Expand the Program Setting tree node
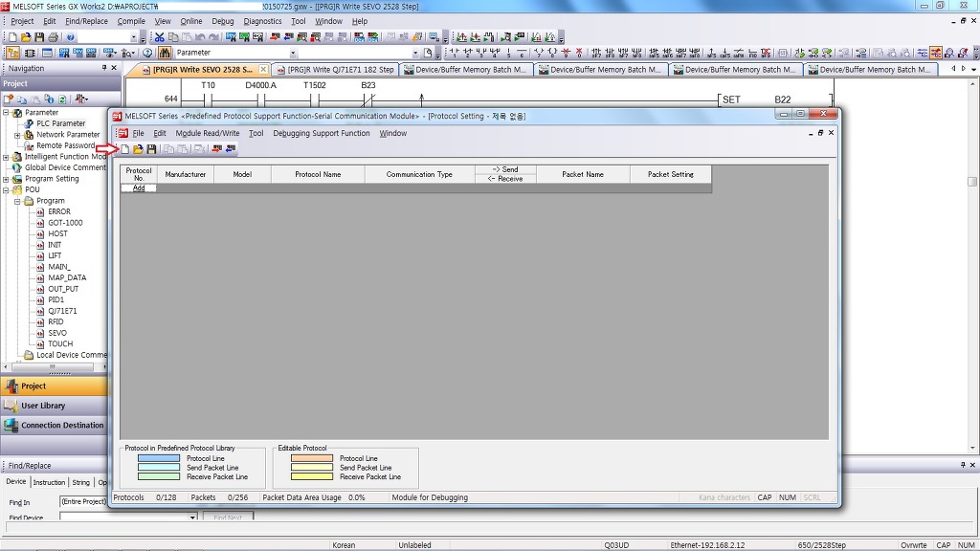Screen dimensions: 980x551 pos(6,179)
